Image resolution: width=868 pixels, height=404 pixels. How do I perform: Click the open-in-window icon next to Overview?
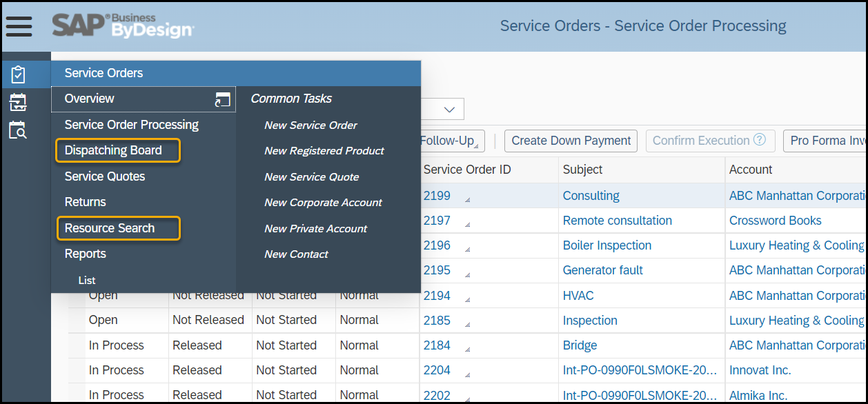point(221,99)
